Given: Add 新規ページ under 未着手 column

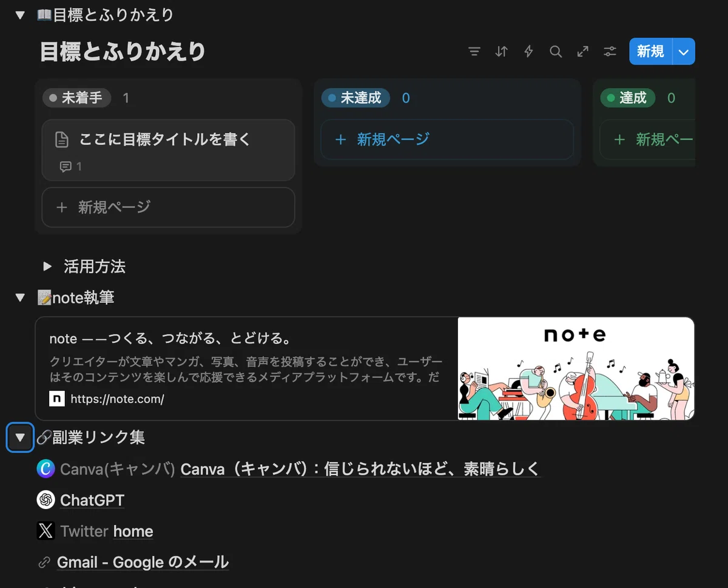Looking at the screenshot, I should point(168,207).
